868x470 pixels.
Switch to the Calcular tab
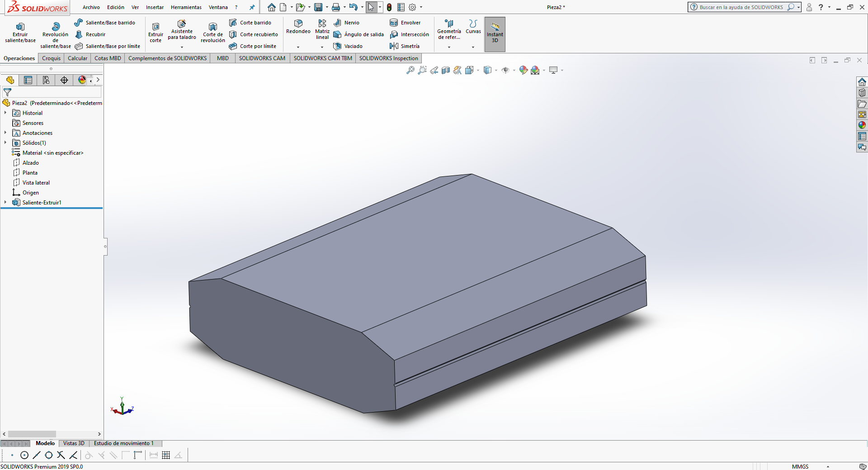tap(77, 58)
